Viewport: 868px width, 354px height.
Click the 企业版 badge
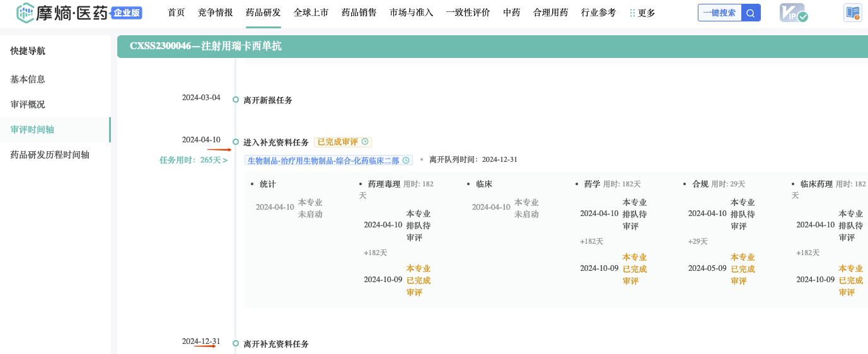(127, 13)
